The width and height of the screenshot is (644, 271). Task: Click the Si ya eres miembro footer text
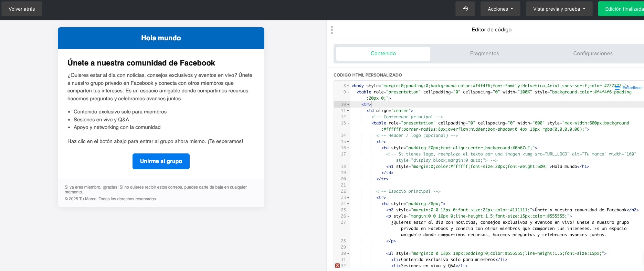[156, 190]
